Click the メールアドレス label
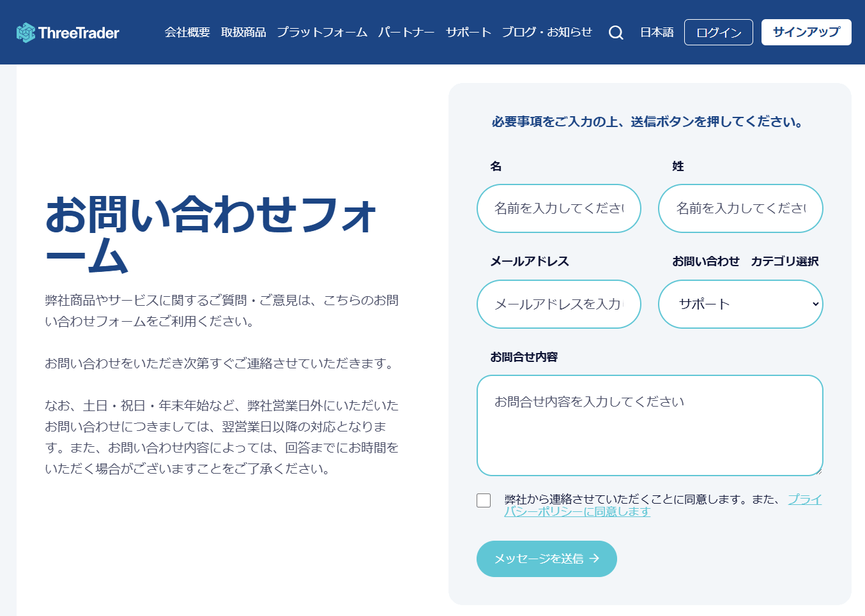Image resolution: width=865 pixels, height=616 pixels. pos(530,261)
